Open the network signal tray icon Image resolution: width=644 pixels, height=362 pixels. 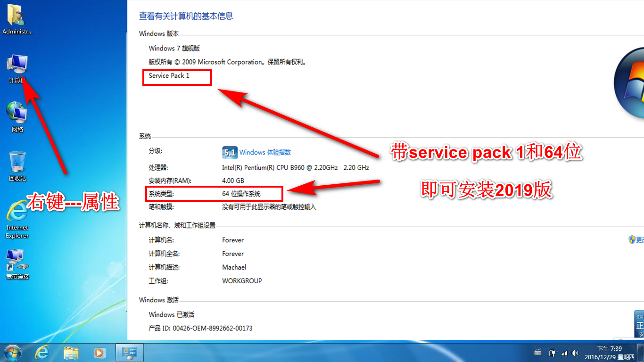(x=564, y=353)
